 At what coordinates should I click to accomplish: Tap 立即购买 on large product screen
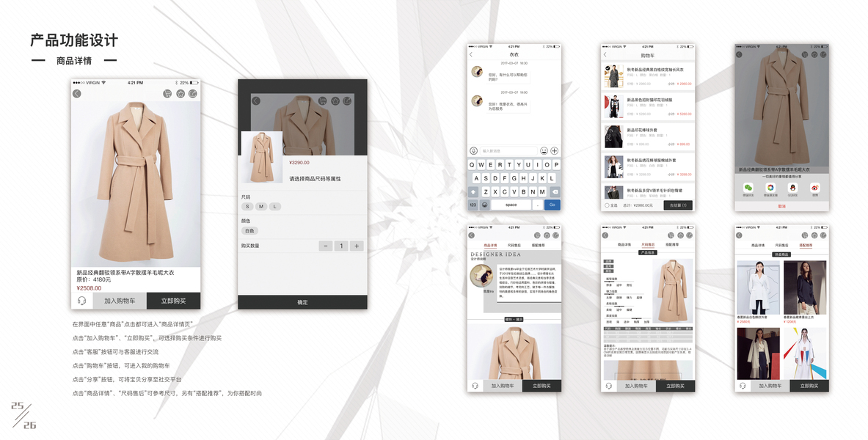pyautogui.click(x=173, y=301)
